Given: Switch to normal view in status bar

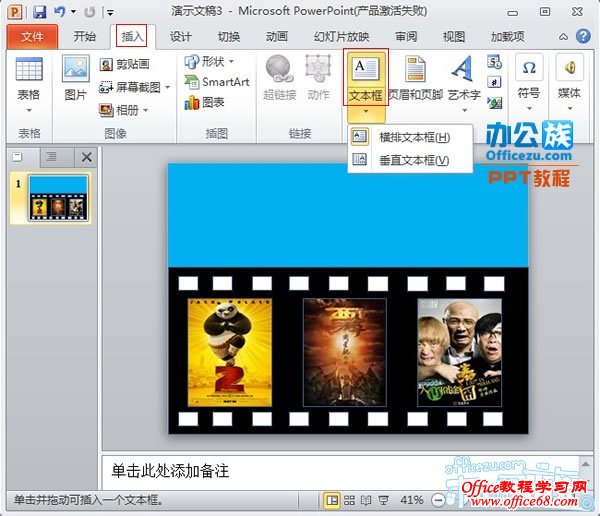Looking at the screenshot, I should pos(332,499).
